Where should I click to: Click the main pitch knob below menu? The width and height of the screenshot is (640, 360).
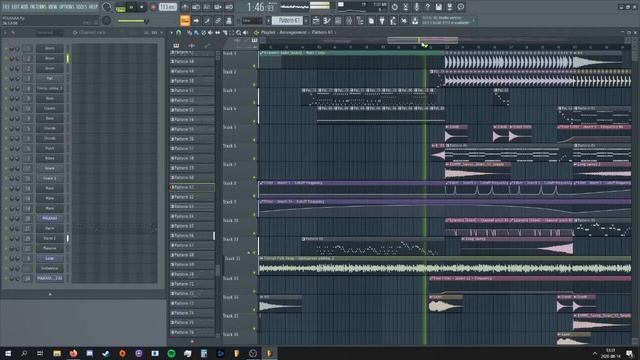coord(107,20)
